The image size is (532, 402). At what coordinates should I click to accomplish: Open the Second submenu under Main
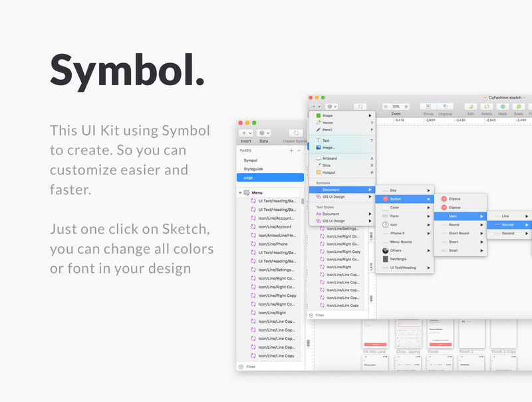click(x=509, y=233)
